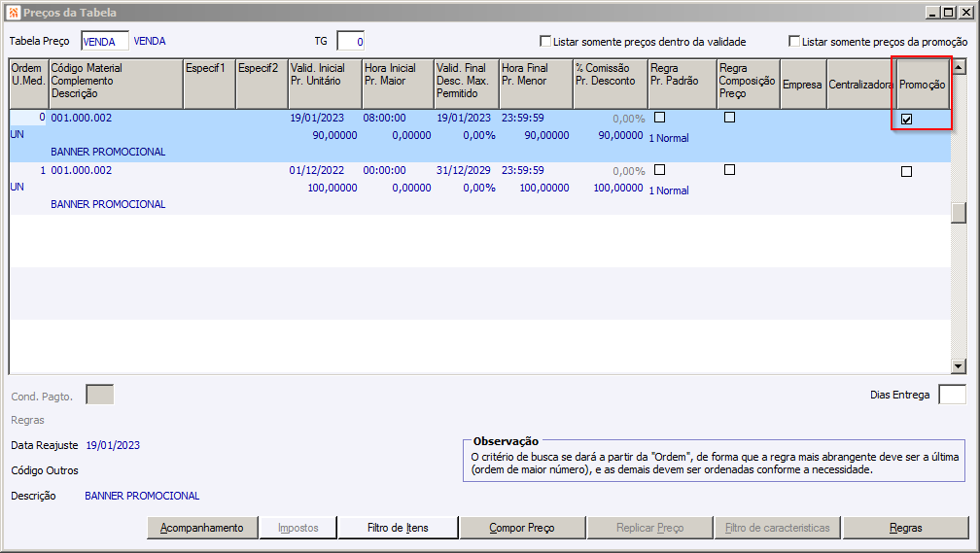Screen dimensions: 980x553
Task: Open the Regras button
Action: (905, 528)
